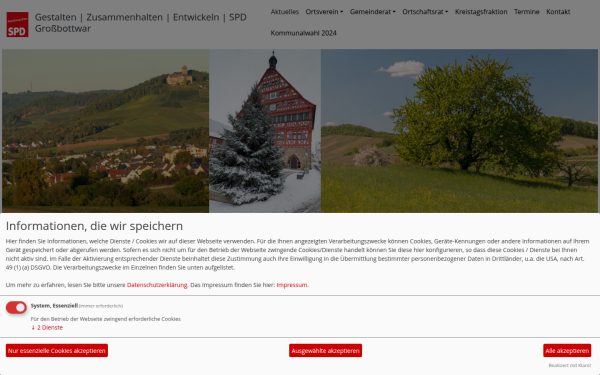Expand the Gemeinderat dropdown menu
This screenshot has width=600, height=375.
pyautogui.click(x=373, y=12)
